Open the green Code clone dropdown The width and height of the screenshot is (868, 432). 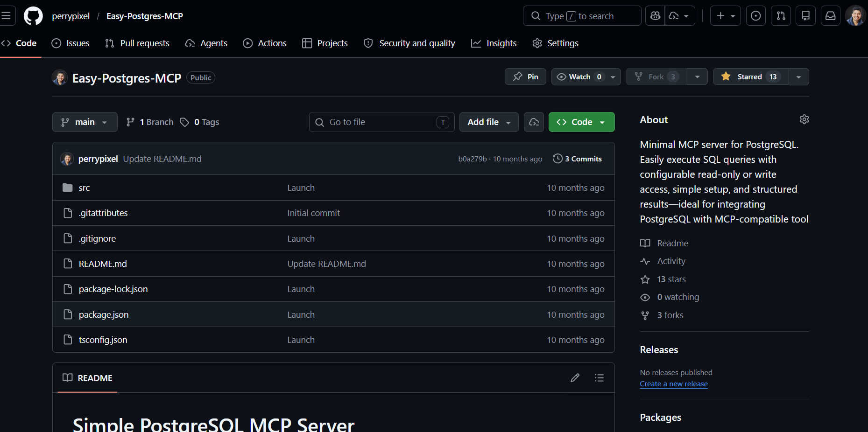point(581,122)
